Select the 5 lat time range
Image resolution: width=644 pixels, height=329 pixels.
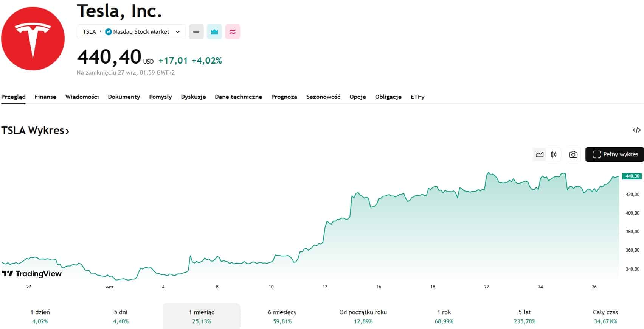525,317
